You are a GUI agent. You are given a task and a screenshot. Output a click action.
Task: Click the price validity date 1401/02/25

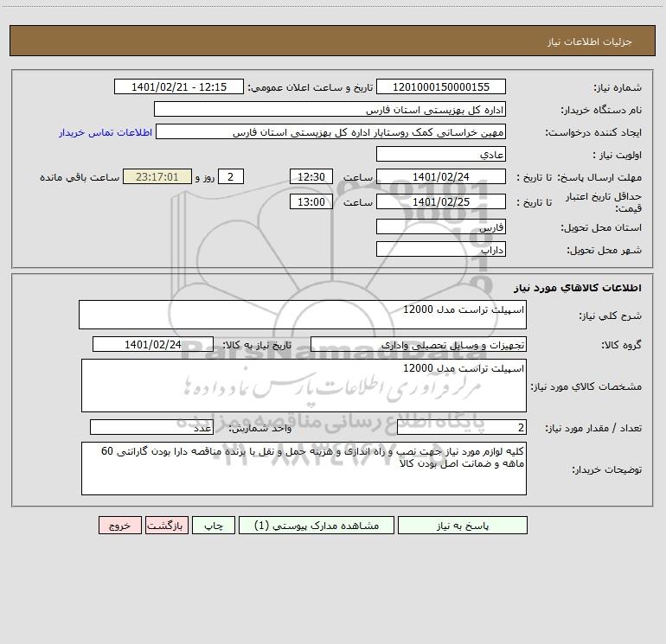click(x=441, y=201)
